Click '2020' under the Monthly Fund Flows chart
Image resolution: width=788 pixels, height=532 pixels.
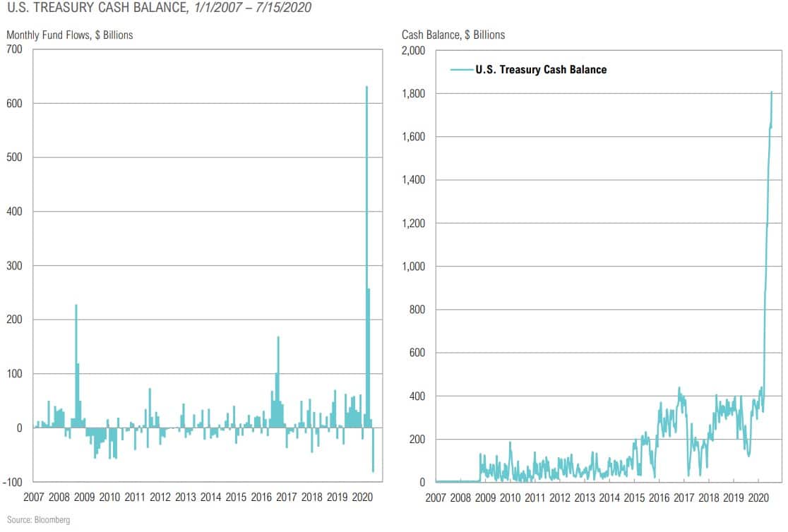pyautogui.click(x=362, y=497)
